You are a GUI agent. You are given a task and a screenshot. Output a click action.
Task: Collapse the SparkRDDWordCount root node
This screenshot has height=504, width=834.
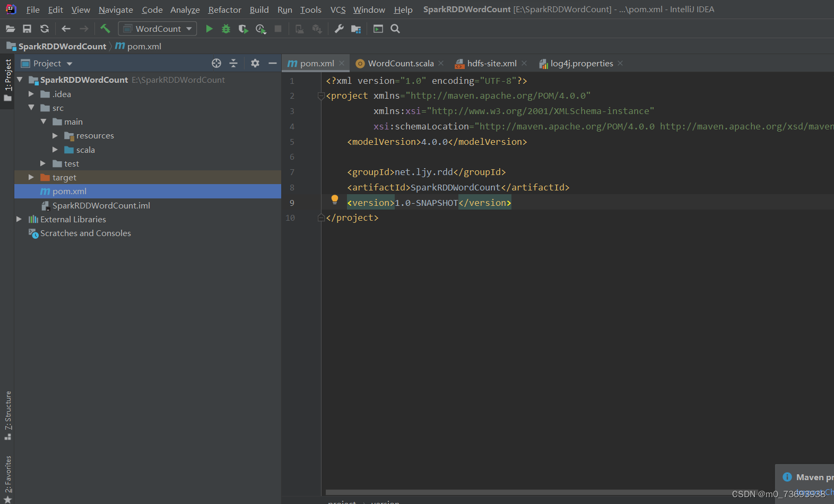tap(20, 80)
